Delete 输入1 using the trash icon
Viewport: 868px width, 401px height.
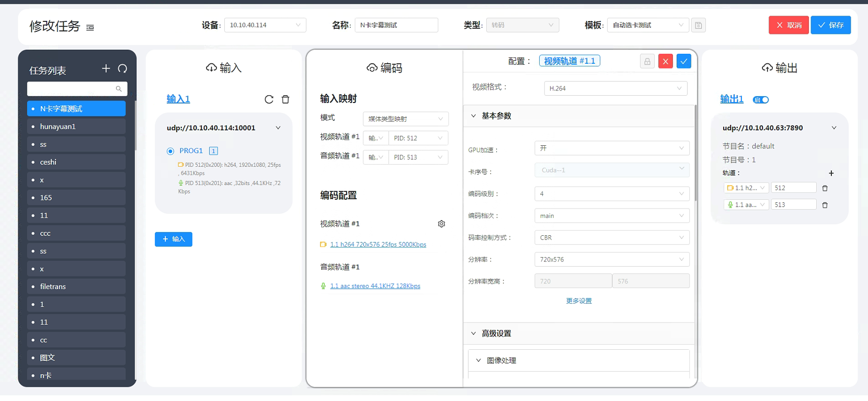tap(285, 99)
